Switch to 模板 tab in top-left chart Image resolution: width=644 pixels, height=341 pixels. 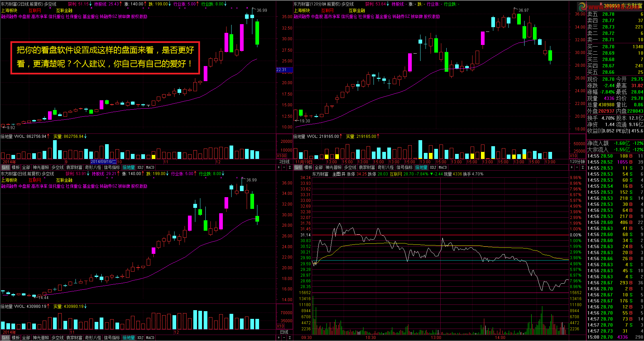(16, 167)
